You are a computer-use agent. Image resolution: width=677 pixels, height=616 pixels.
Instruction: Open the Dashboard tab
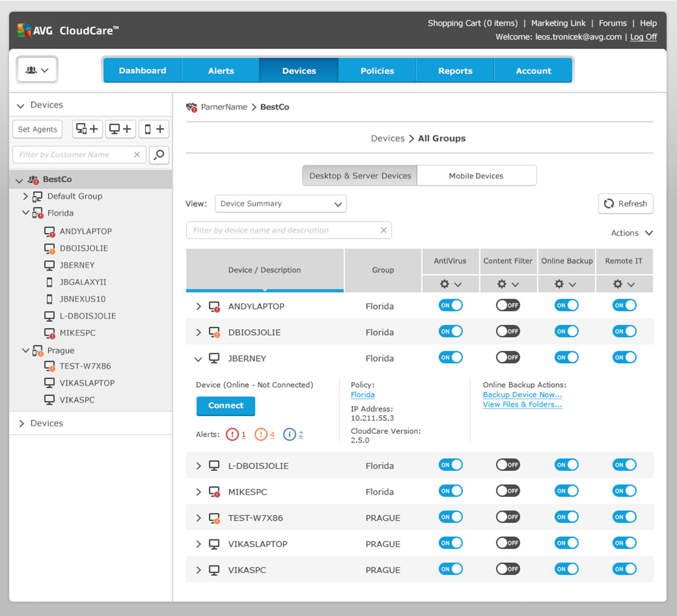click(142, 71)
